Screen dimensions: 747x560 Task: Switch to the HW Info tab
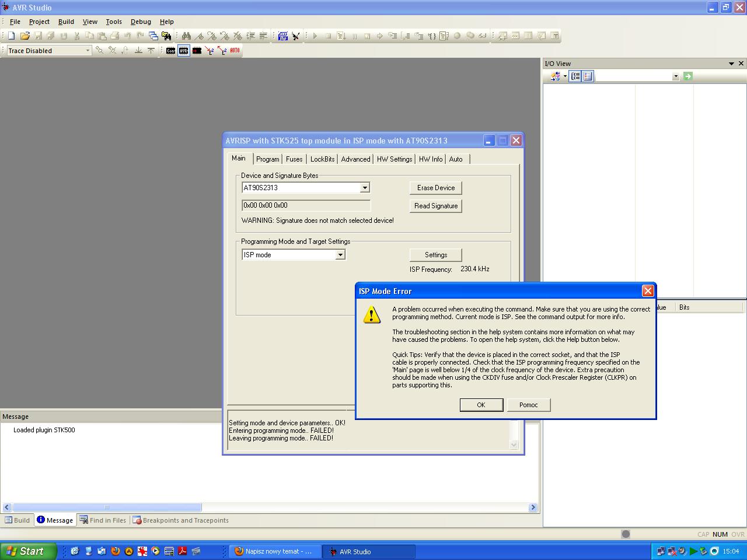point(431,159)
